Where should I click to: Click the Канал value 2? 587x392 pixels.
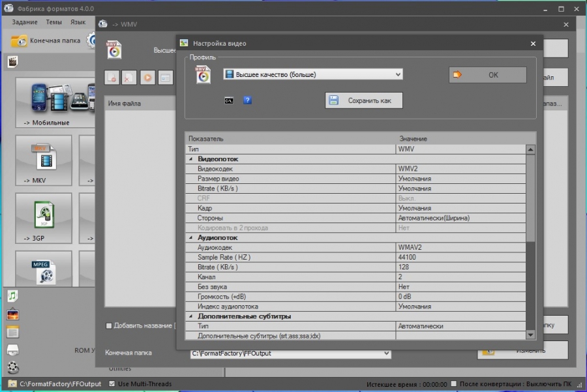click(x=460, y=277)
